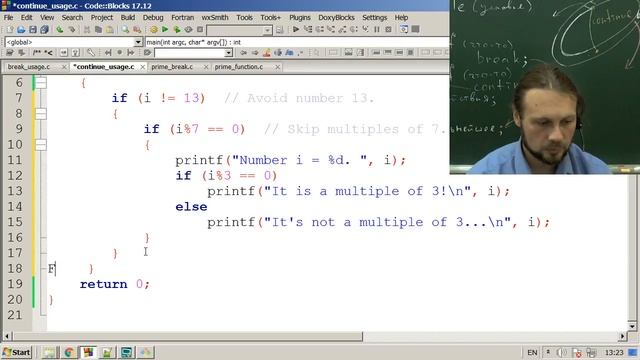Click the Save file toolbar icon

(x=33, y=29)
